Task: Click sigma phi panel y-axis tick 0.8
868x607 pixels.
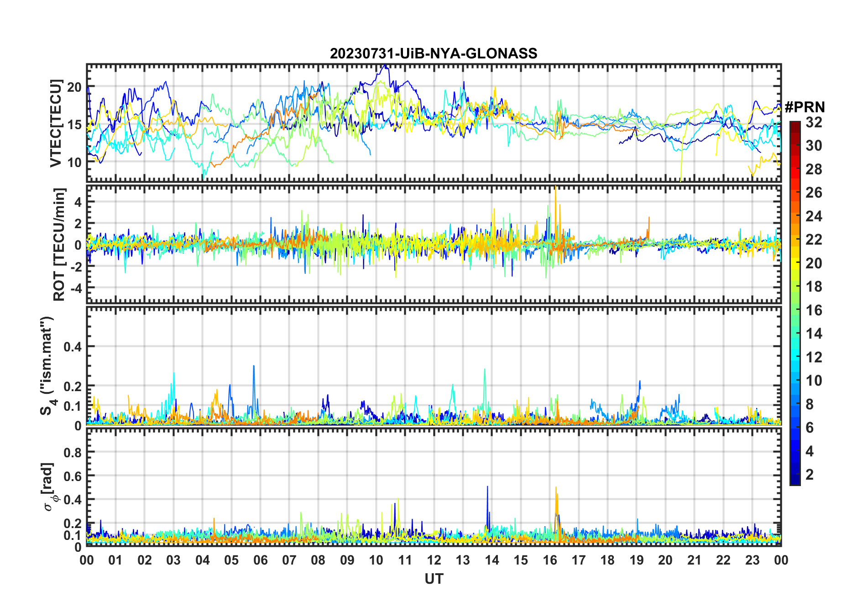Action: pyautogui.click(x=73, y=452)
